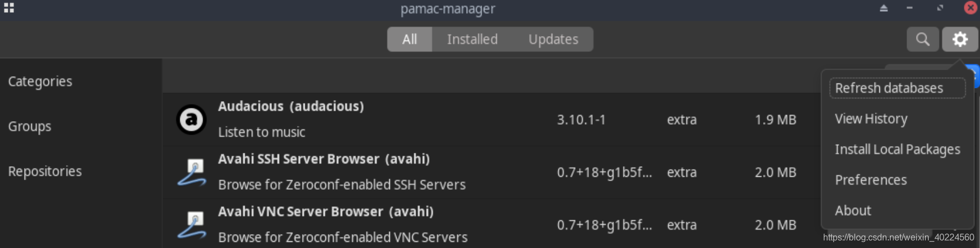The height and width of the screenshot is (248, 980).
Task: Expand the Repositories sidebar section
Action: [x=44, y=171]
